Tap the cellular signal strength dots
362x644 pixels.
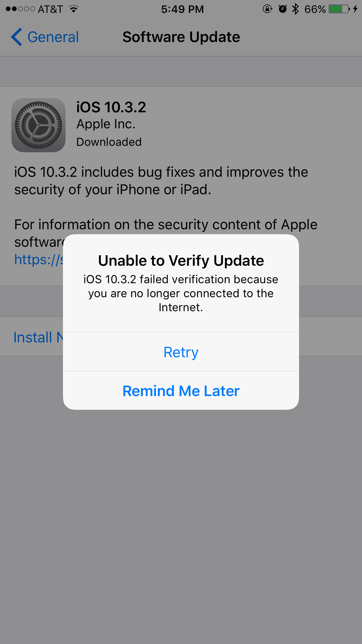tap(20, 9)
